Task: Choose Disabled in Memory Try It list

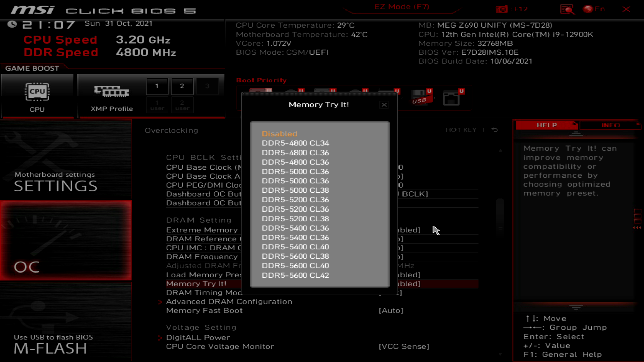Action: click(x=280, y=133)
